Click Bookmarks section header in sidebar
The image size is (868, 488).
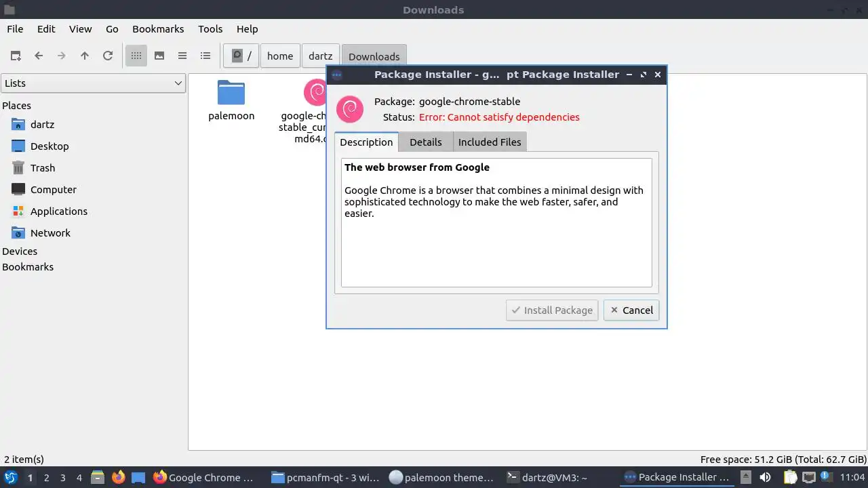(x=28, y=267)
